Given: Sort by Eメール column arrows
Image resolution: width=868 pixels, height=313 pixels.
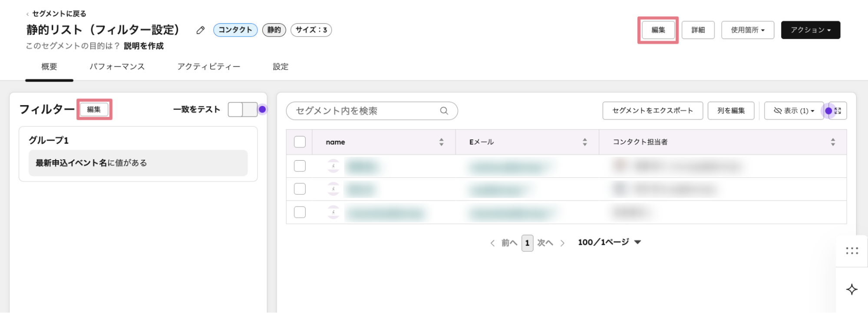Looking at the screenshot, I should coord(584,142).
